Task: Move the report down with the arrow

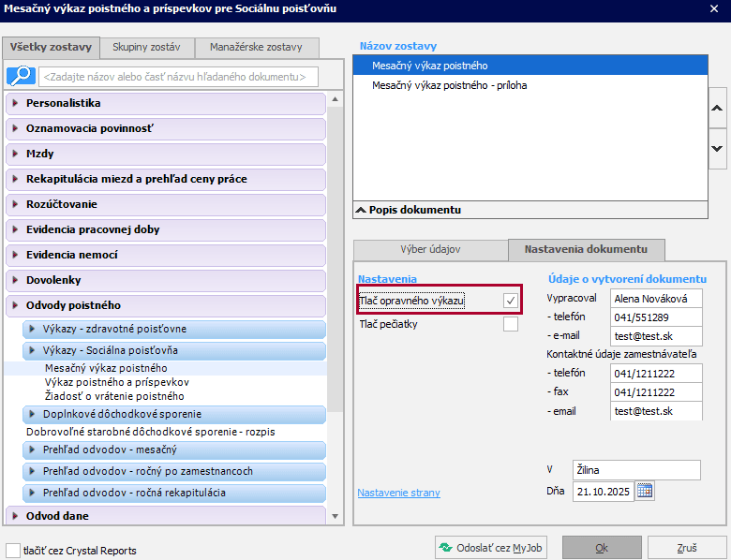Action: (717, 148)
